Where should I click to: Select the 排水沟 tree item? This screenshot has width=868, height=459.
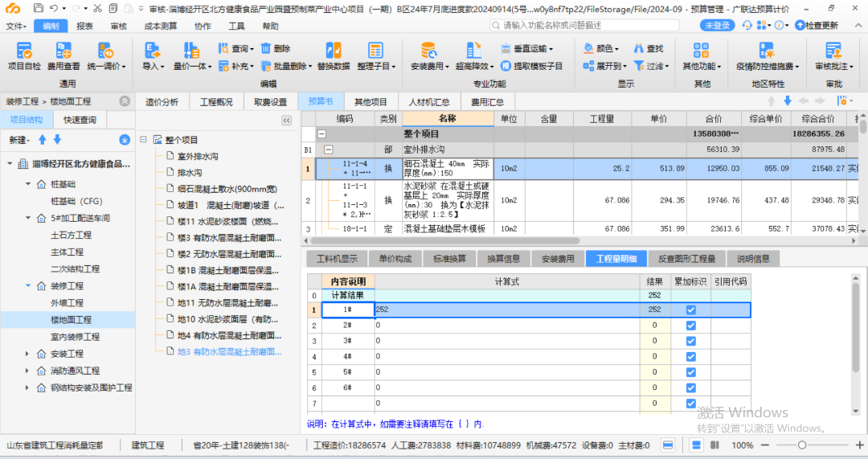[x=190, y=173]
